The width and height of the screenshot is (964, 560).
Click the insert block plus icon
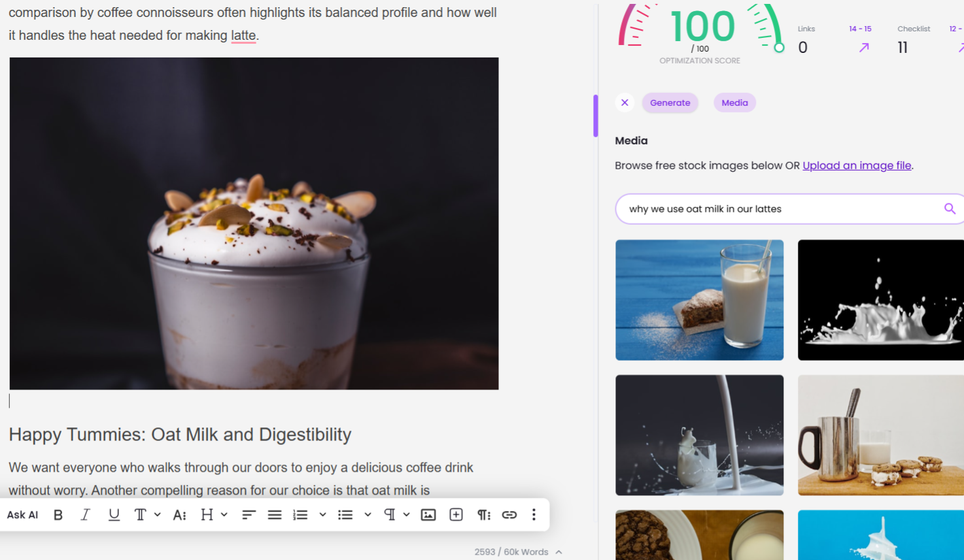coord(456,515)
